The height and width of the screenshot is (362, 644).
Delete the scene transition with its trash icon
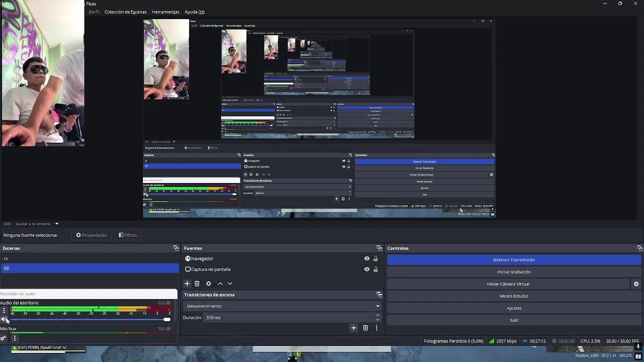click(365, 328)
